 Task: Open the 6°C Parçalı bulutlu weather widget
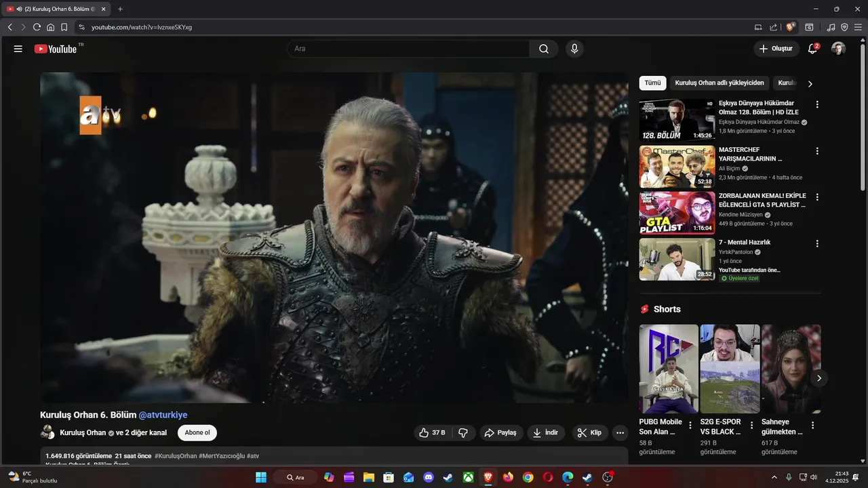click(x=33, y=477)
